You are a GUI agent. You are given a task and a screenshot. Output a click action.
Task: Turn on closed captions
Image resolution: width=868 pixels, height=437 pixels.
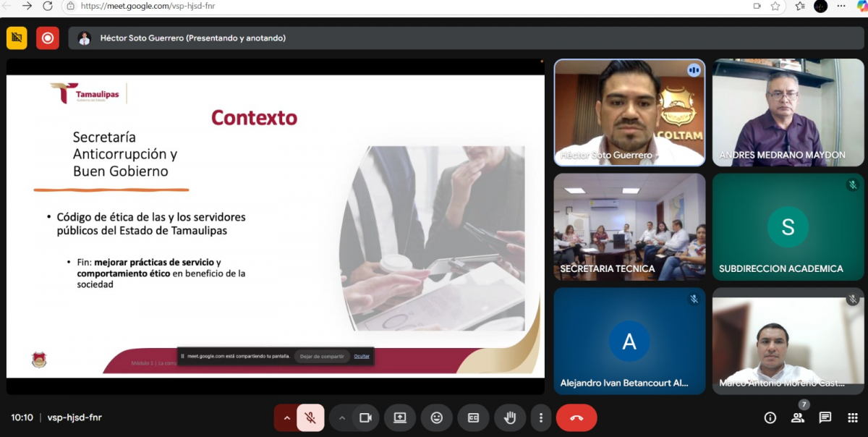473,417
